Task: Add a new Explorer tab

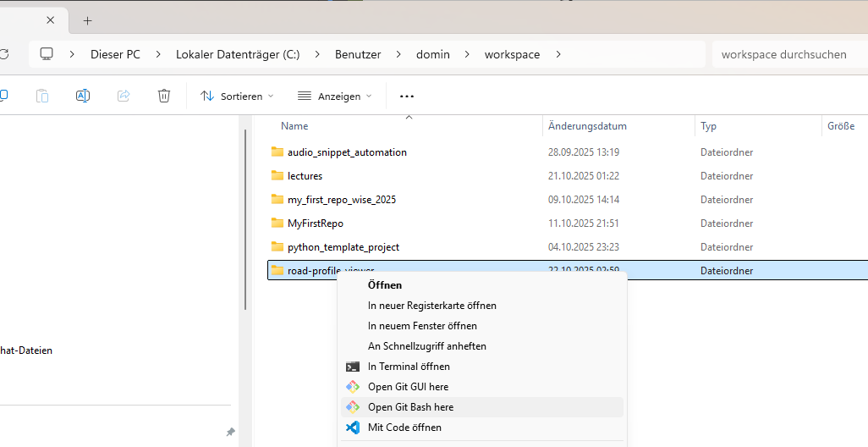Action: click(x=87, y=21)
